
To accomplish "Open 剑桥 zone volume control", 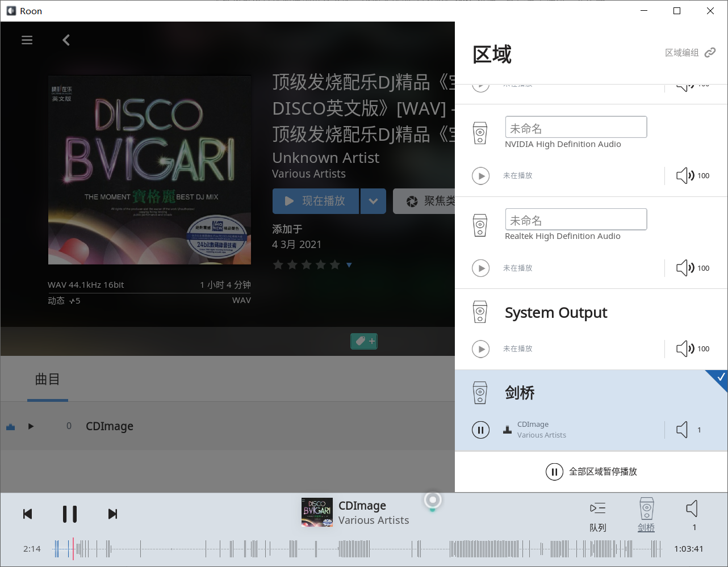I will tap(689, 430).
